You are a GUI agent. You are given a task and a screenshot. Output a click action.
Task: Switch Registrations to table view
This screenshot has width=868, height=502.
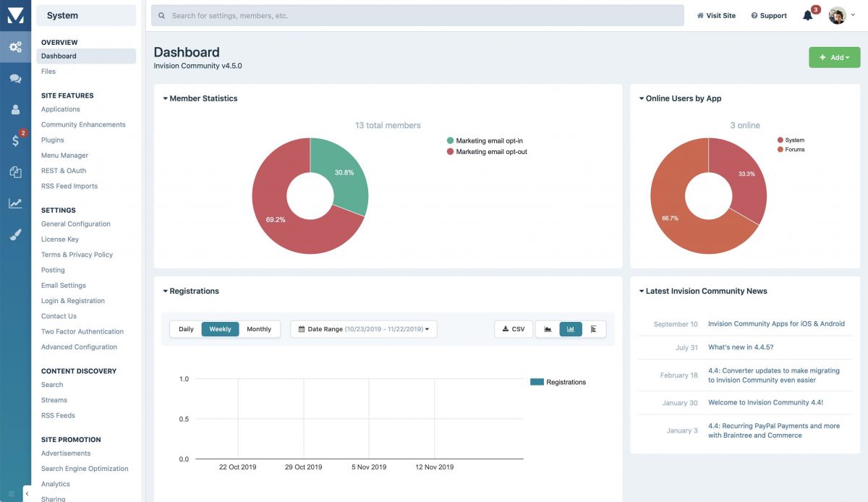(594, 329)
